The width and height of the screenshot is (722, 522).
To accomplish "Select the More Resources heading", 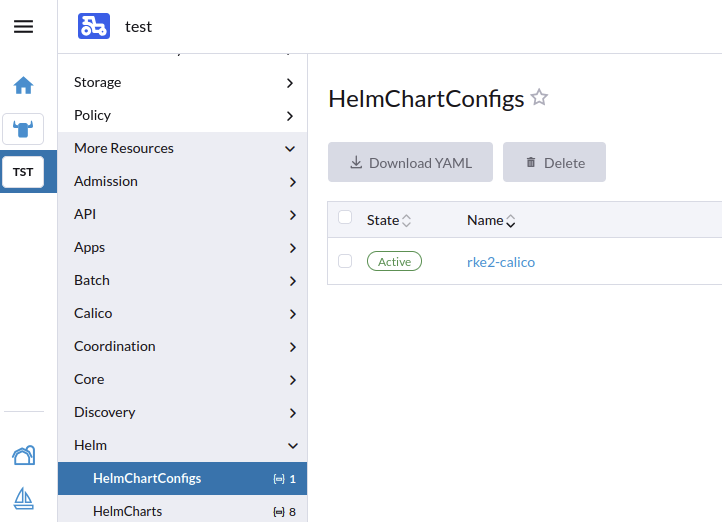I will 124,148.
